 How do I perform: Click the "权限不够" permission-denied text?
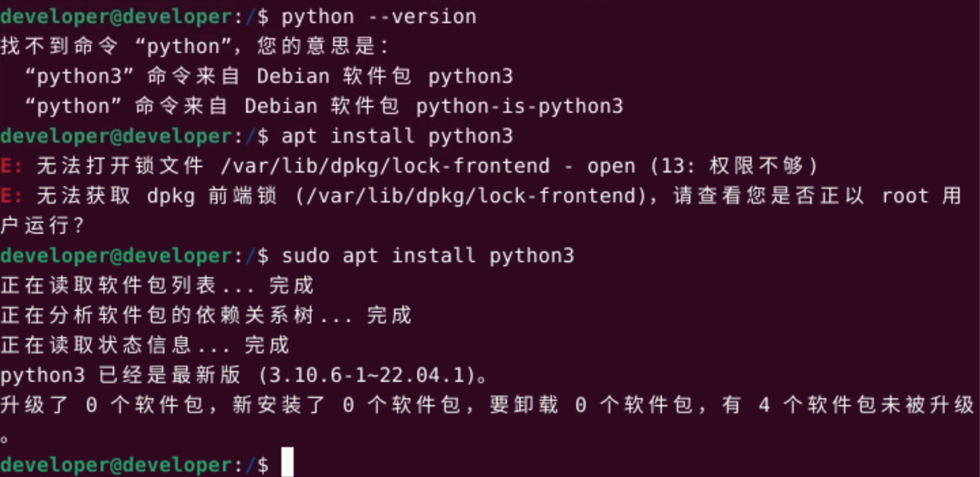click(756, 166)
